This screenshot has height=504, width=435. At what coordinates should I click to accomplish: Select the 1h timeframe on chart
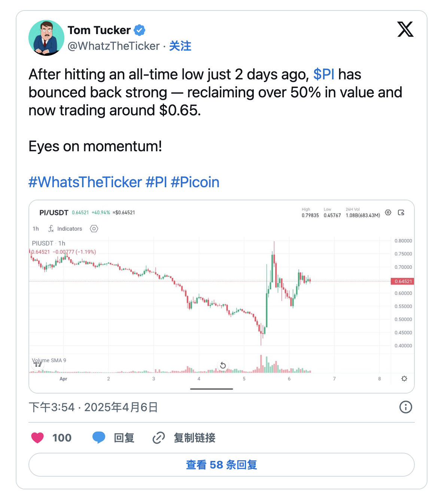point(36,229)
